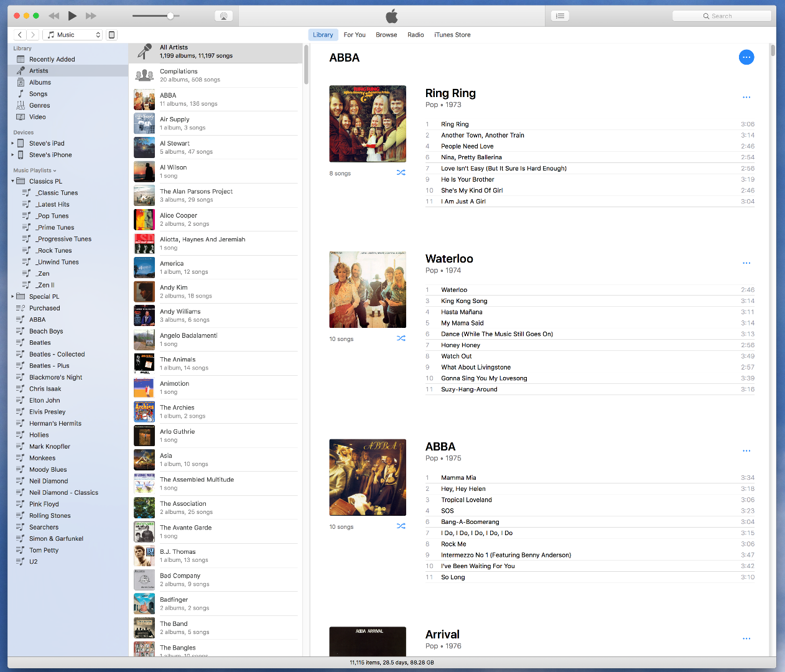This screenshot has width=785, height=672.
Task: Open more options for Ring Ring album
Action: tap(746, 97)
